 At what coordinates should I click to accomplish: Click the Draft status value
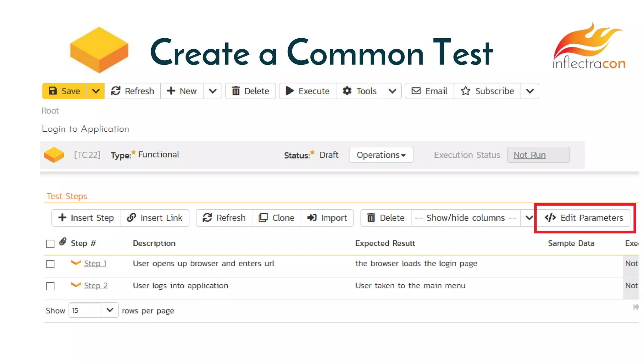(329, 155)
